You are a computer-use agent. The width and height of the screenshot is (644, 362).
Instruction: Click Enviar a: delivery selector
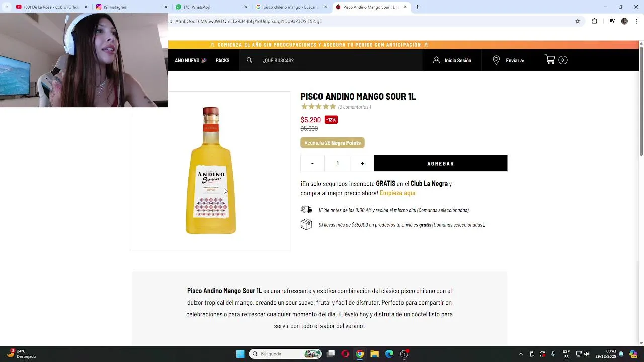[x=515, y=60]
